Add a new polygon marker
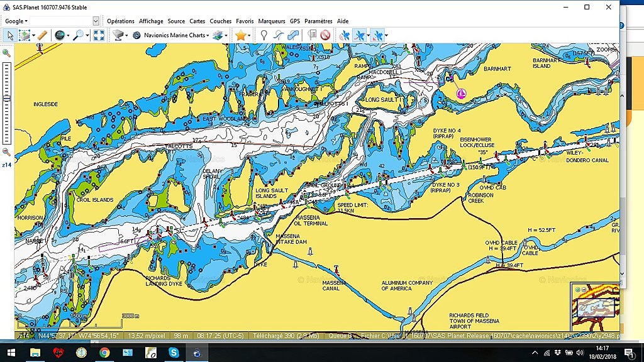 293,35
